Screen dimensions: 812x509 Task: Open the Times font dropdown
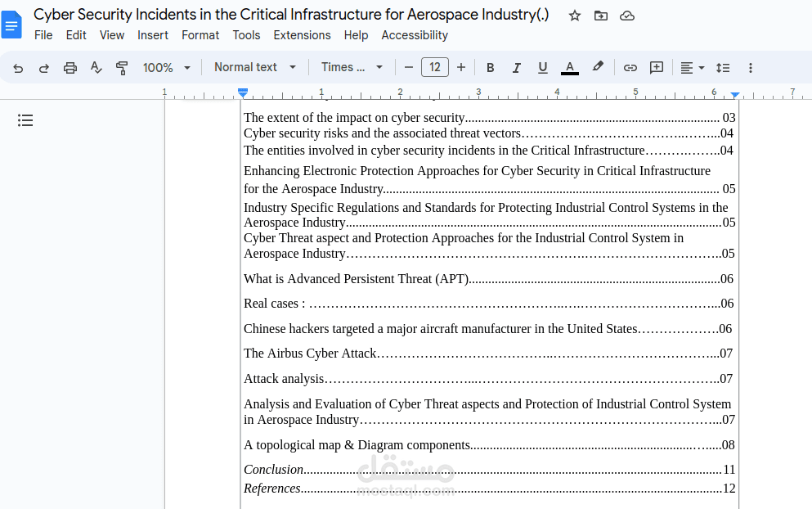(352, 67)
